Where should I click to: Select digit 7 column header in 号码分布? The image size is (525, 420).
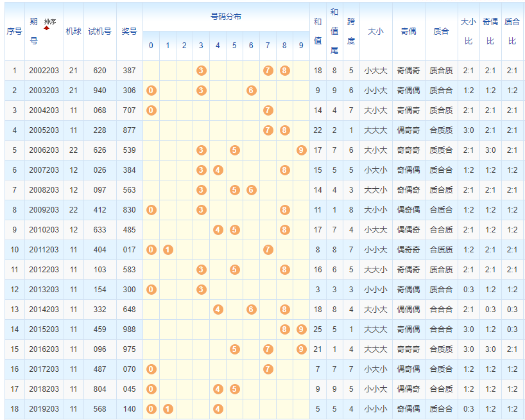tap(268, 46)
